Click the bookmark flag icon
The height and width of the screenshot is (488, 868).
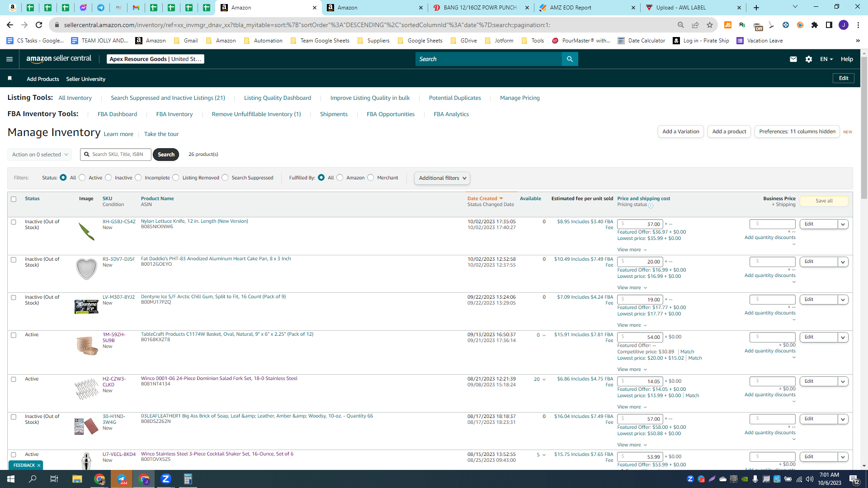coord(9,79)
